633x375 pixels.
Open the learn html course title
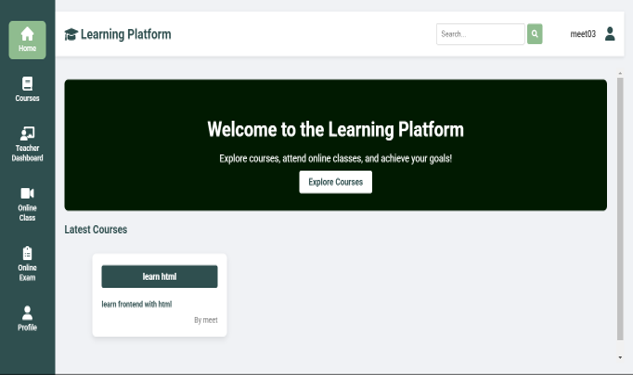[159, 277]
